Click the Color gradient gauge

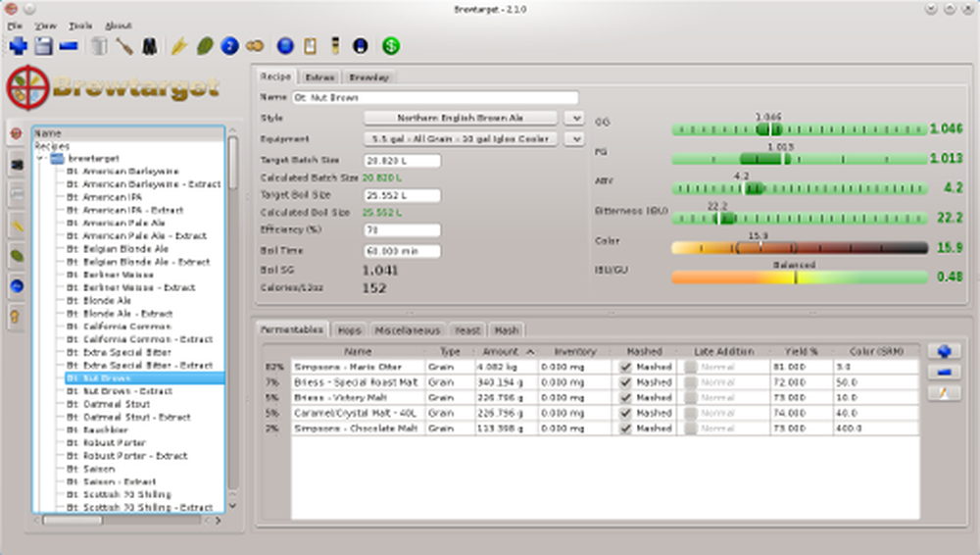[799, 248]
